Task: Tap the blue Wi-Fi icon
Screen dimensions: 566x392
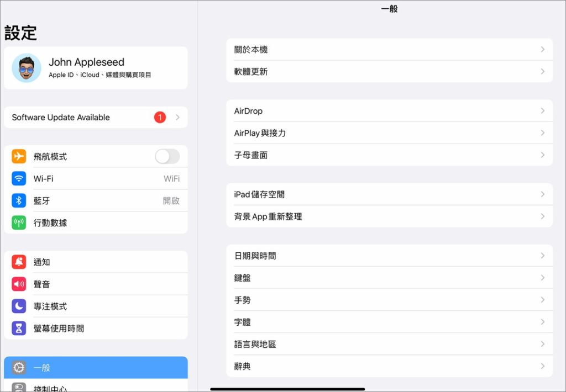Action: point(19,178)
